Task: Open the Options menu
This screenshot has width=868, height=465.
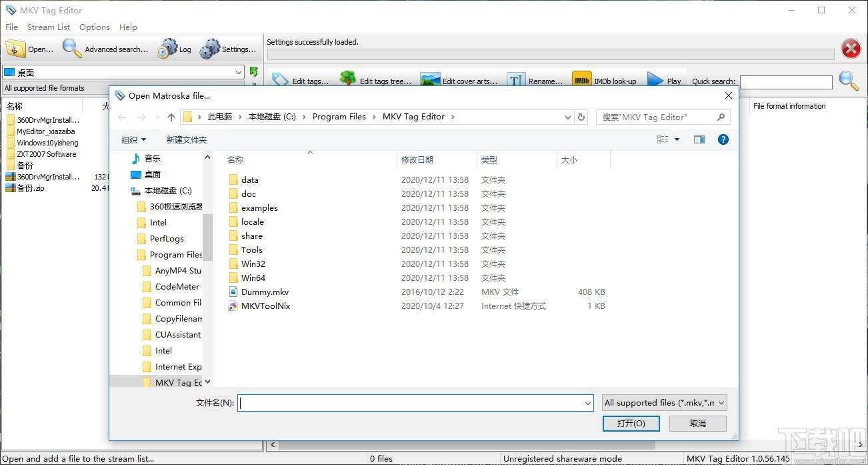Action: [x=95, y=27]
